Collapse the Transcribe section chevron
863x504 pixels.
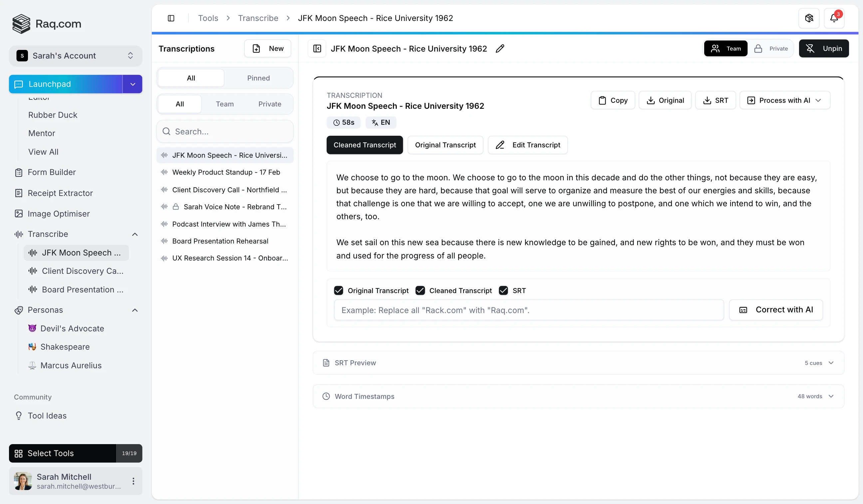[135, 234]
